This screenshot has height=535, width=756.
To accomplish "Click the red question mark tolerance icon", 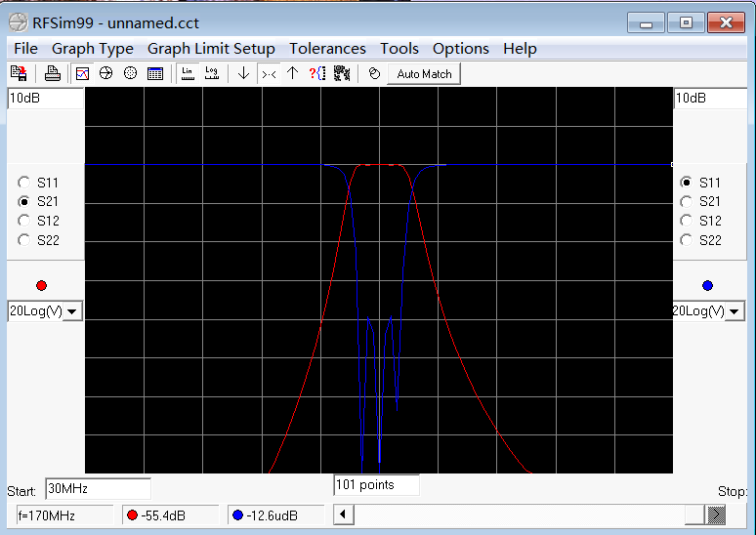I will click(x=317, y=73).
